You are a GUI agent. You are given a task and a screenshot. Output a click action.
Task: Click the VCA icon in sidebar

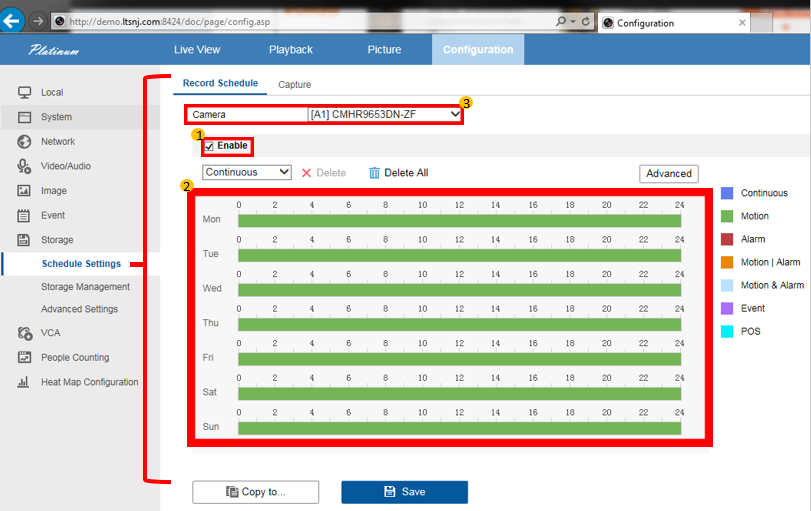coord(24,333)
